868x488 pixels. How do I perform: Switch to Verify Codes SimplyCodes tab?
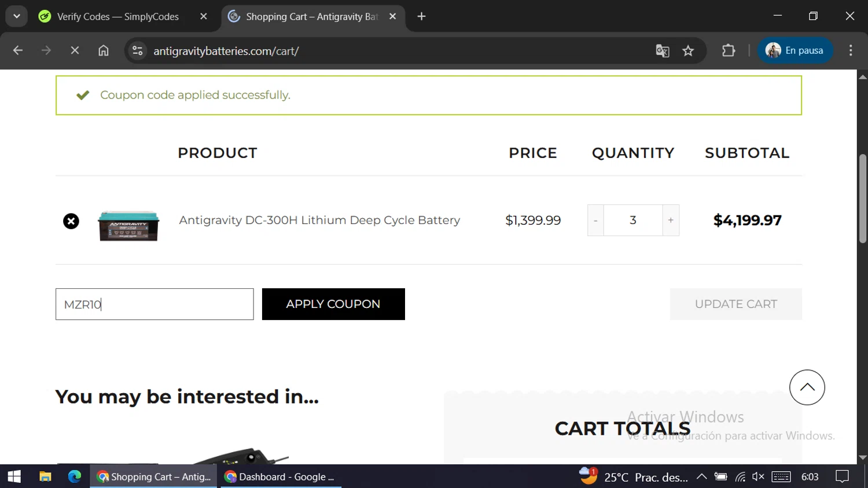pyautogui.click(x=117, y=17)
